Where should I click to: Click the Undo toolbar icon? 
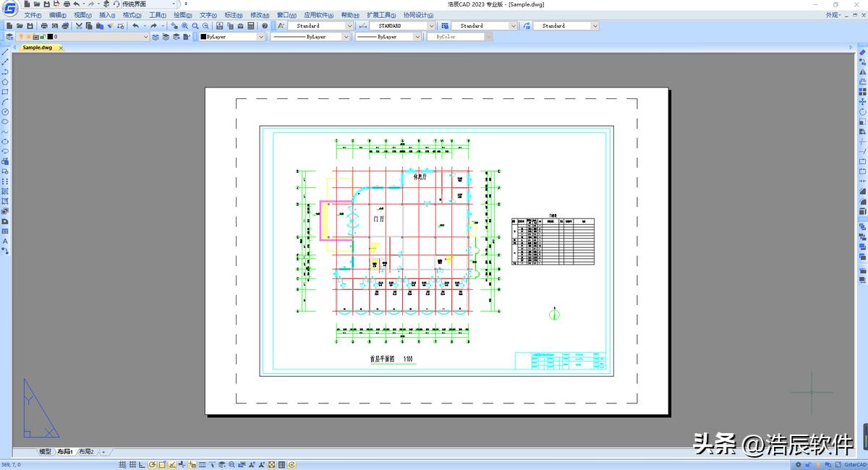pos(135,25)
